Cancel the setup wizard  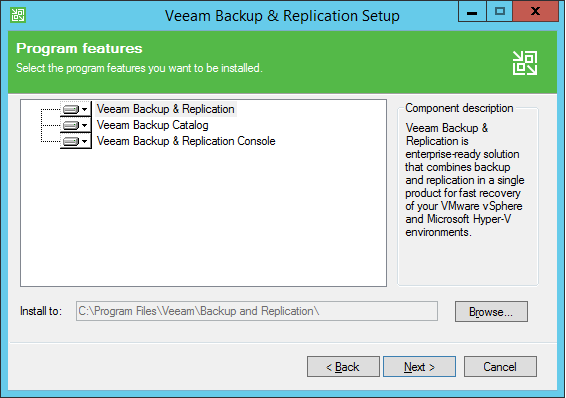pyautogui.click(x=500, y=367)
